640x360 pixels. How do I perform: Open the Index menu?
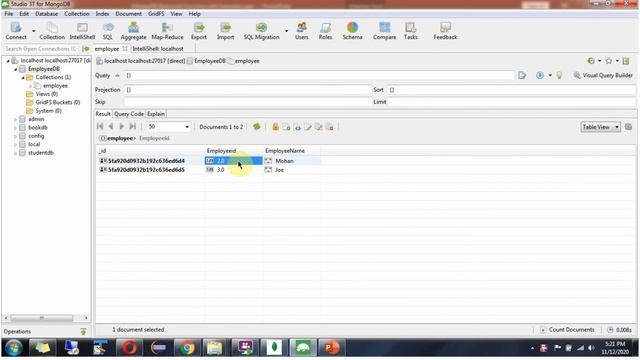coord(102,14)
